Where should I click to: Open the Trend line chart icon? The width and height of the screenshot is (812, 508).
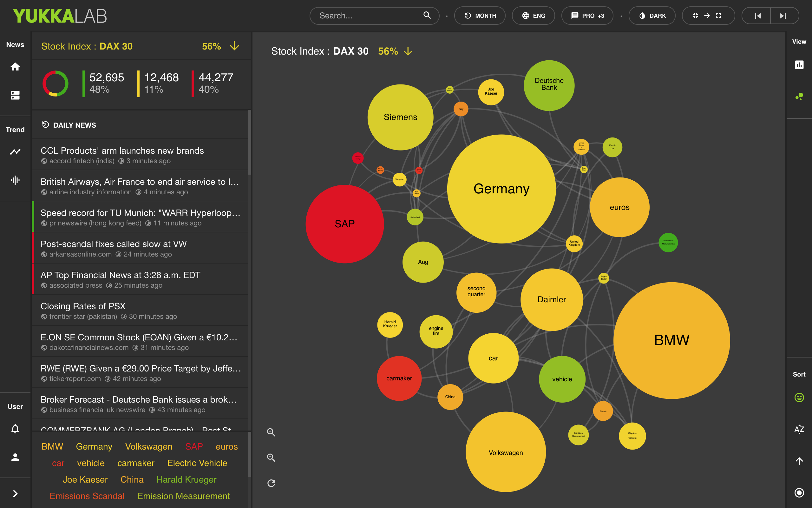tap(15, 151)
